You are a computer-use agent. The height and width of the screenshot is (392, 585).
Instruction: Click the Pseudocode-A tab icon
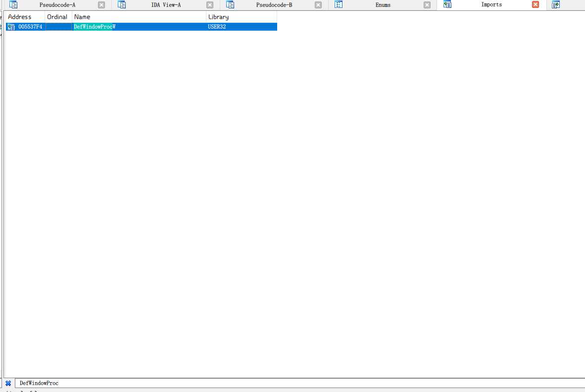point(13,4)
